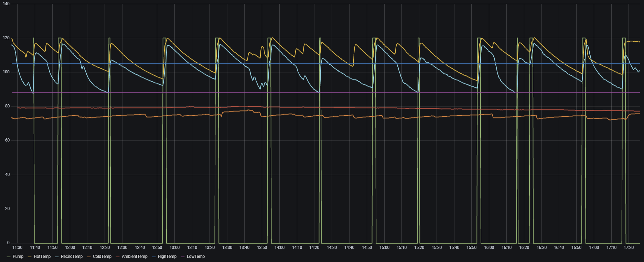
Task: Select the AmbientTemp legend entry
Action: [135, 256]
